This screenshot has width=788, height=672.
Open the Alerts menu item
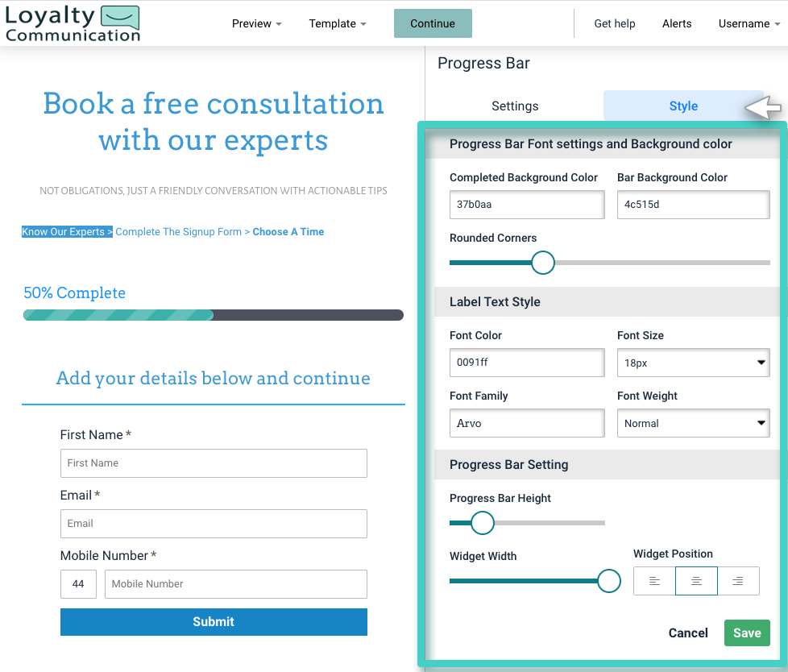[677, 23]
